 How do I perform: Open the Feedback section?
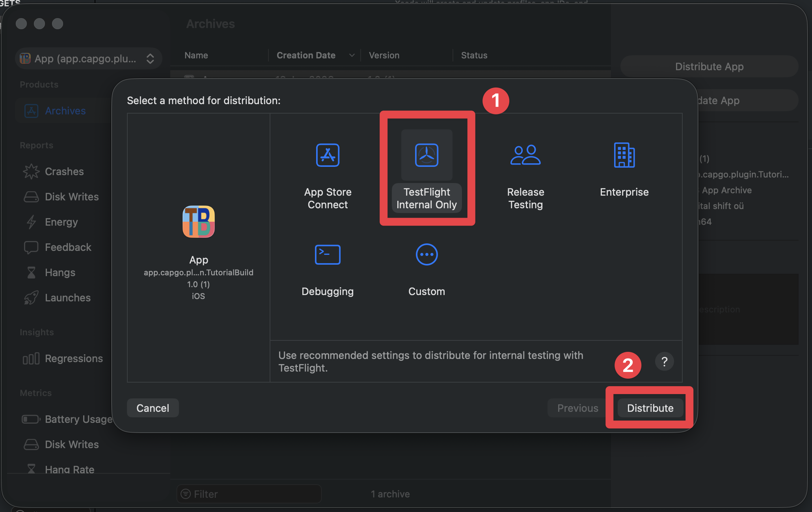pyautogui.click(x=68, y=247)
